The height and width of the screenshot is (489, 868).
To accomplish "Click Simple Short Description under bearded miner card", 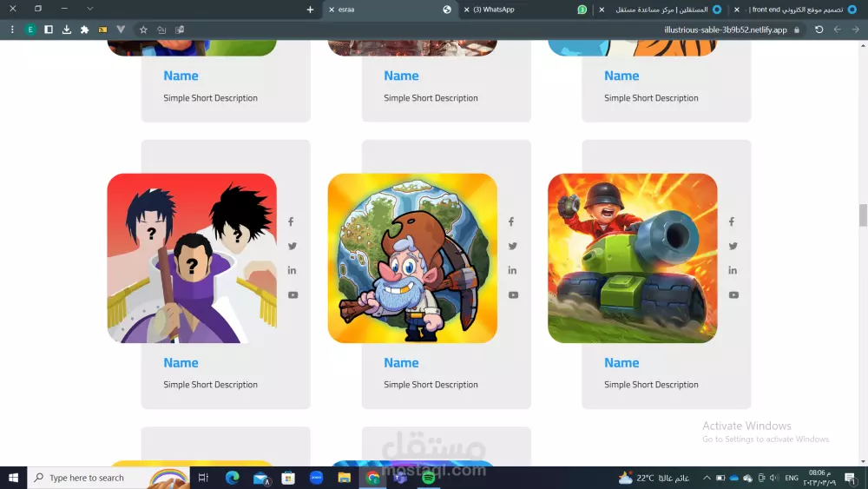I will [431, 384].
